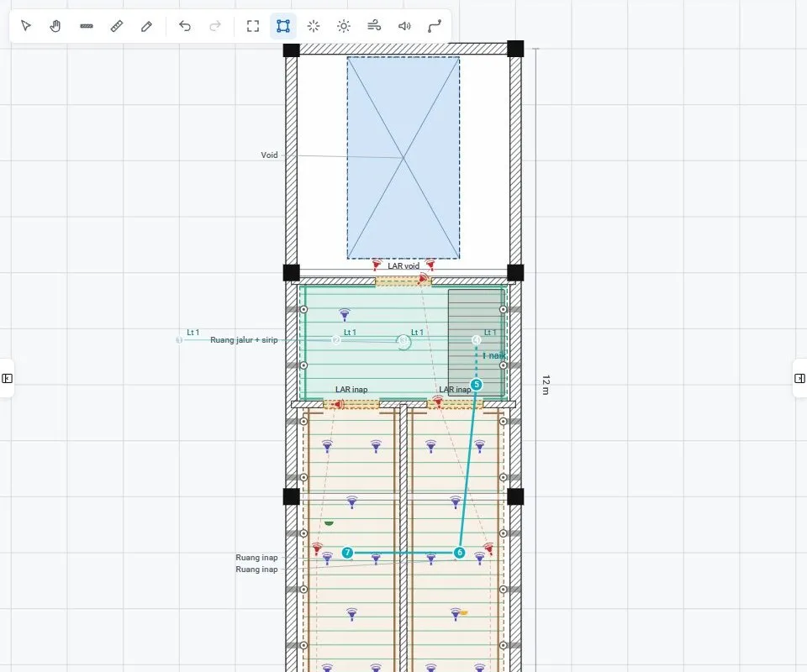Image resolution: width=807 pixels, height=672 pixels.
Task: Activate the hand pan tool
Action: [55, 26]
